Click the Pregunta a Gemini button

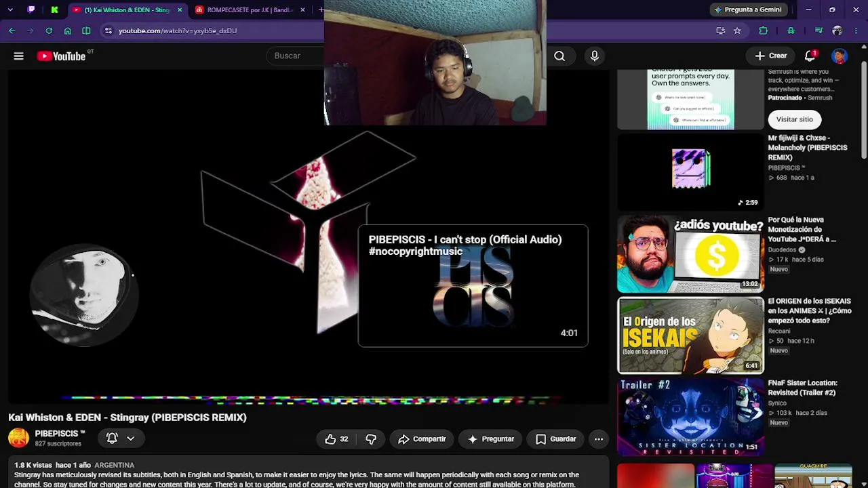pos(749,9)
